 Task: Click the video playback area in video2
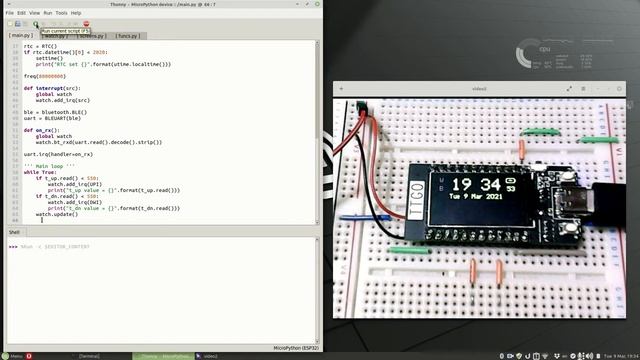(x=479, y=208)
